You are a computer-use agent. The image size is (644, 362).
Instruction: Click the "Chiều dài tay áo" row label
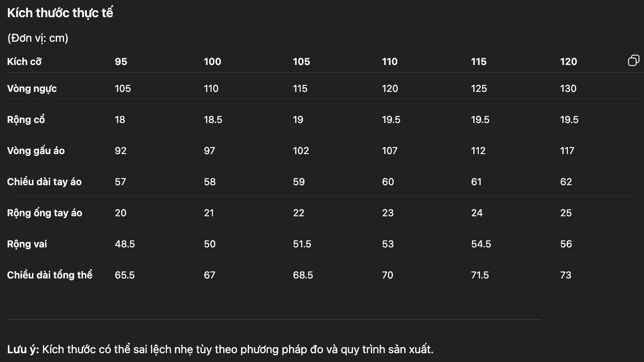44,182
